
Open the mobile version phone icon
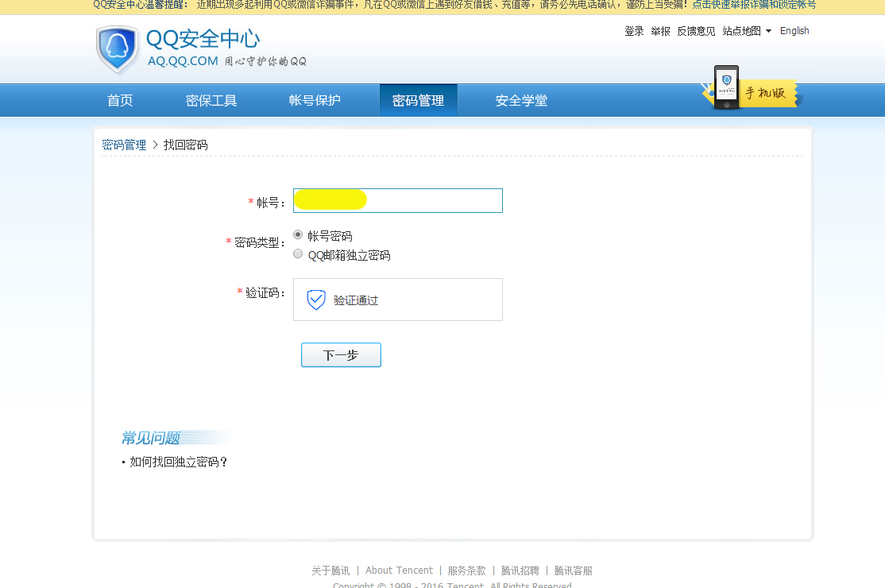click(x=726, y=87)
